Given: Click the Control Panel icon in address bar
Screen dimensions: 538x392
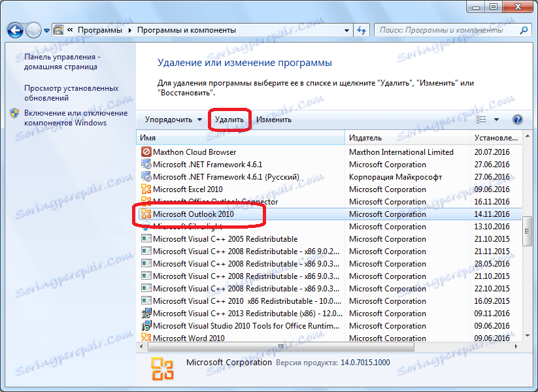Looking at the screenshot, I should [59, 30].
